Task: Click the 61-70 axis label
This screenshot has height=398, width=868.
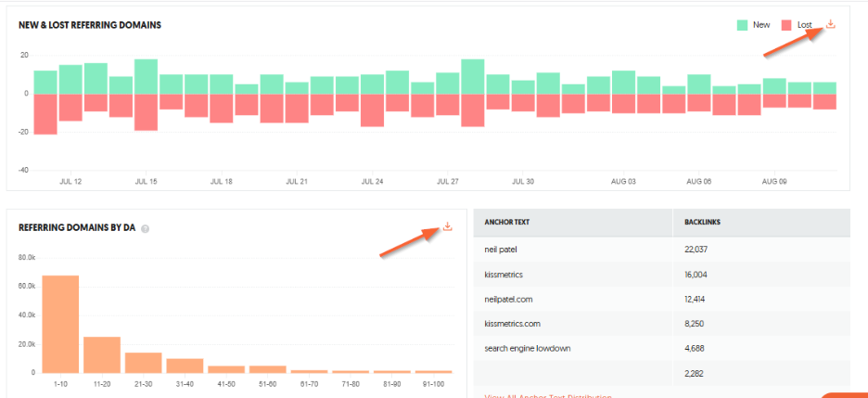Action: [310, 383]
